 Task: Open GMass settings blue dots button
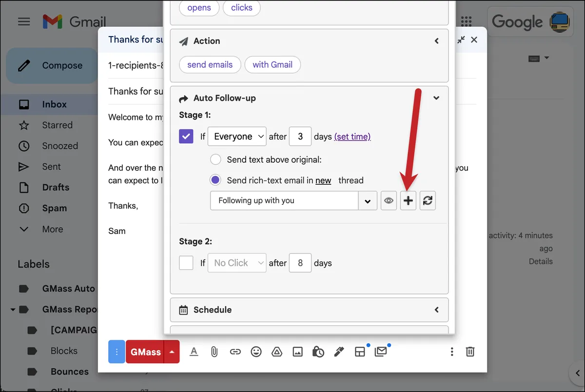point(117,352)
